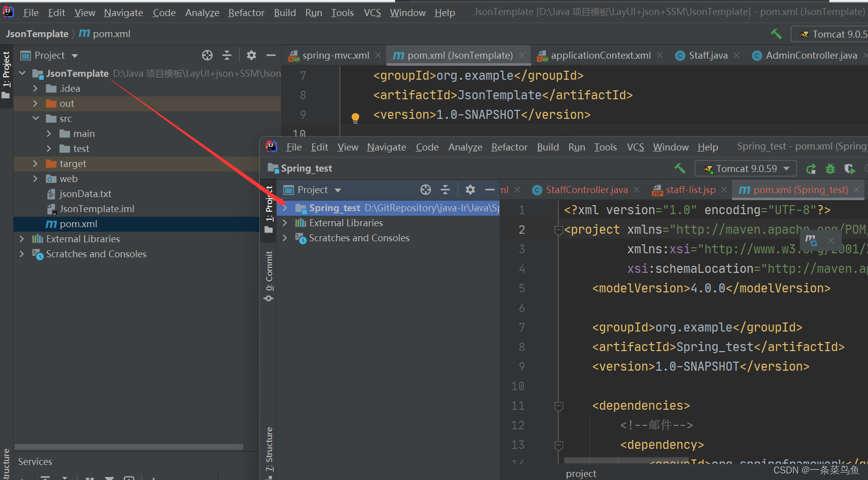868x480 pixels.
Task: Expand the out folder
Action: (x=35, y=103)
